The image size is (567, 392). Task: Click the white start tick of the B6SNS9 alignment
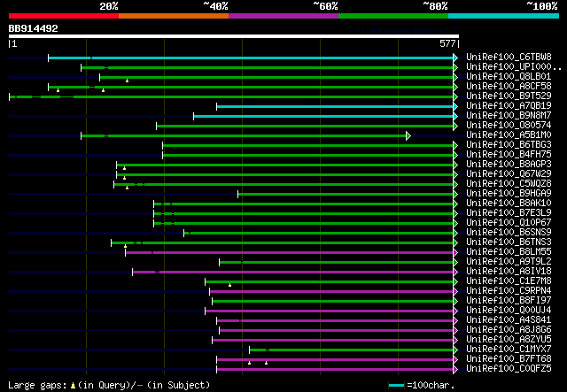[183, 233]
